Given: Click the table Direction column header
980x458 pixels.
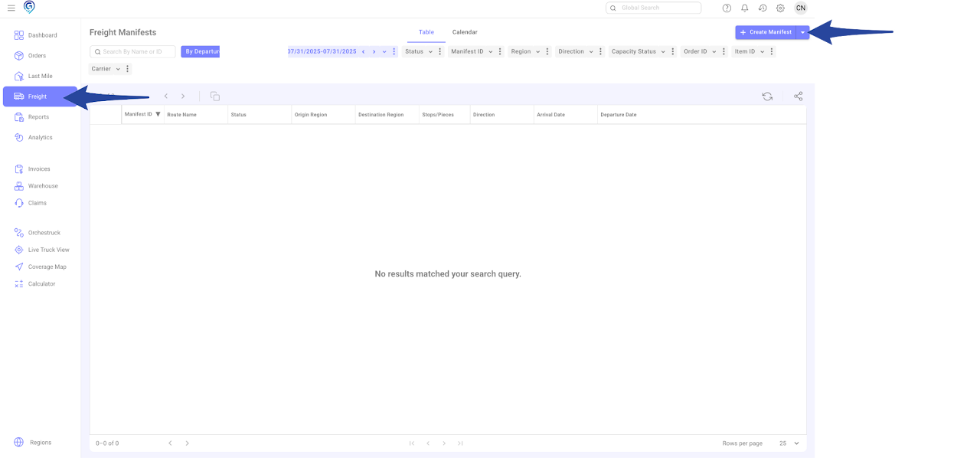Looking at the screenshot, I should point(502,115).
